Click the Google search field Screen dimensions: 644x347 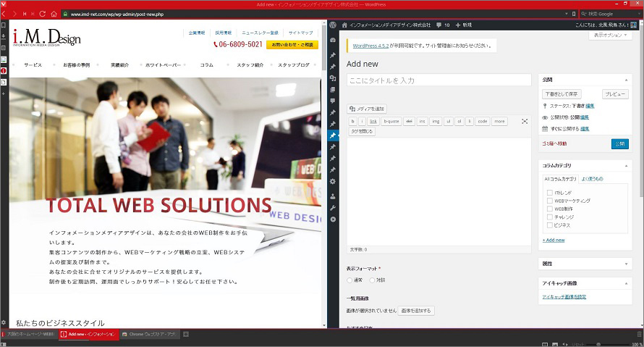coord(610,14)
